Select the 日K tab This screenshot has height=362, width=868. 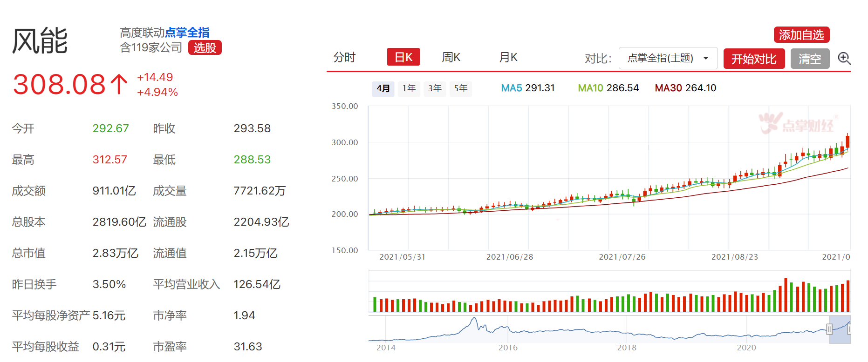point(403,57)
